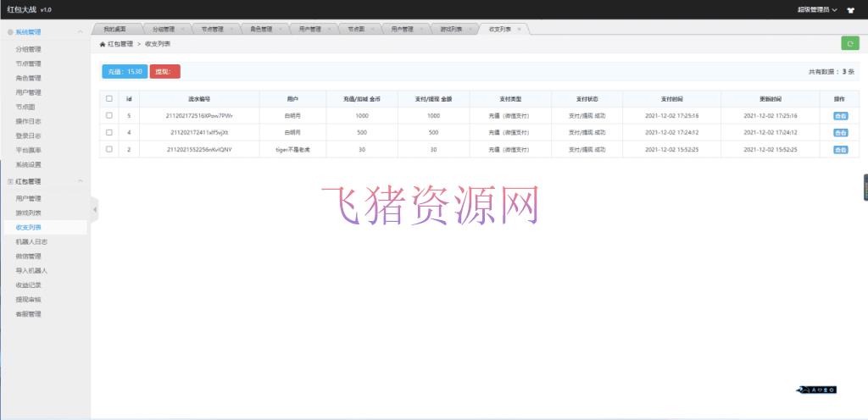Close the 节点管理 tab
Viewport: 868px width, 420px height.
point(231,30)
